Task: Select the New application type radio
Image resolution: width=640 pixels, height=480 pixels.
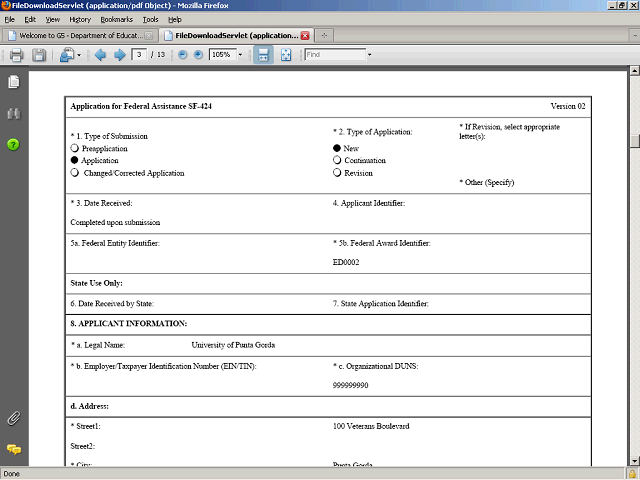Action: [x=337, y=148]
